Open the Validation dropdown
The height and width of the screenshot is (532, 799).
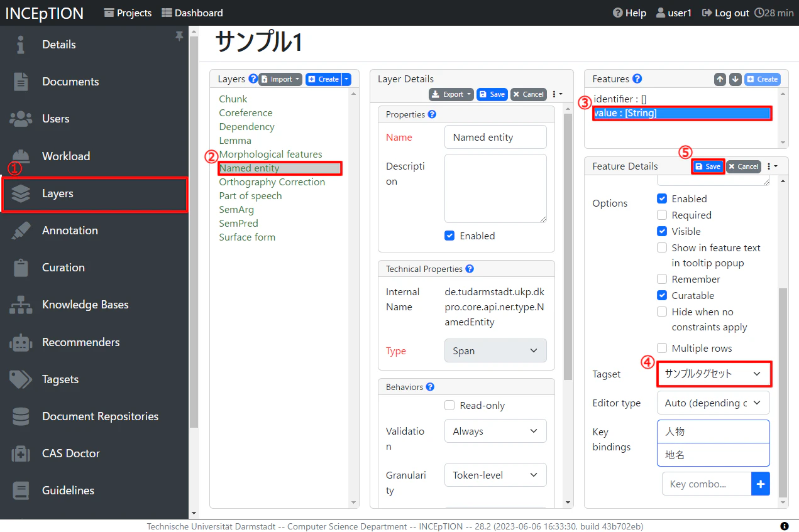(495, 431)
